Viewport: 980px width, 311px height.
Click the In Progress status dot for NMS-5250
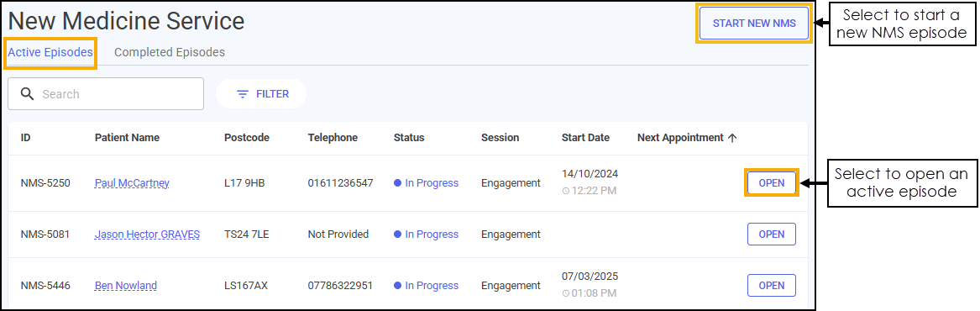pyautogui.click(x=397, y=183)
